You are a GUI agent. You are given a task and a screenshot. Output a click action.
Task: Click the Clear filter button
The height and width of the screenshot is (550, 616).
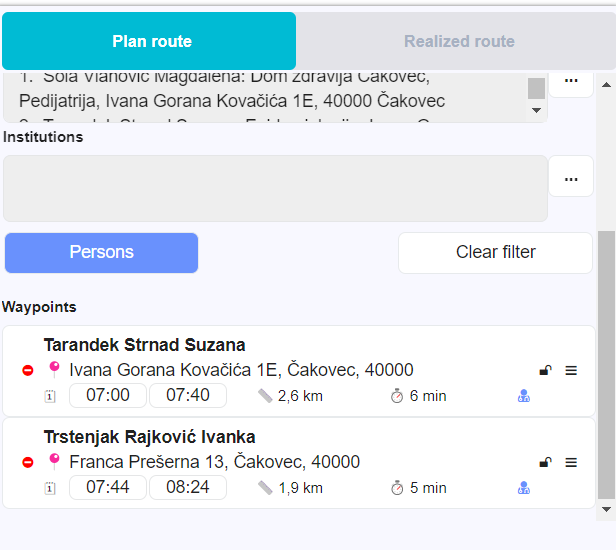[x=495, y=252]
